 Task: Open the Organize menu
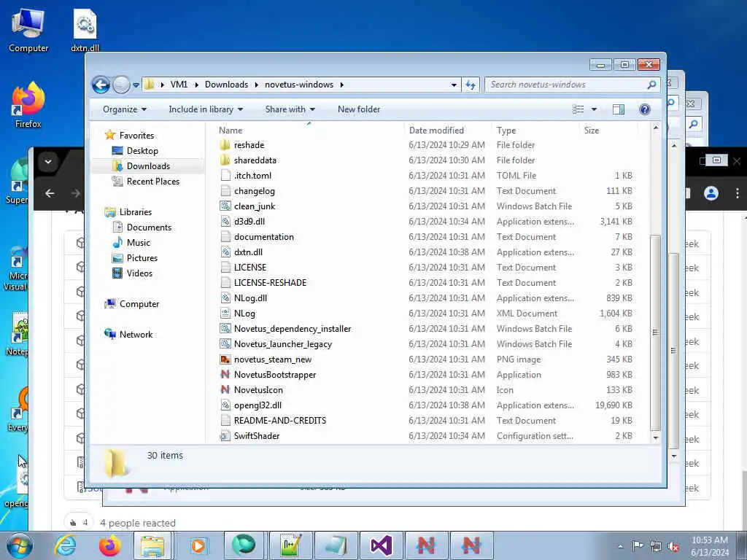124,109
